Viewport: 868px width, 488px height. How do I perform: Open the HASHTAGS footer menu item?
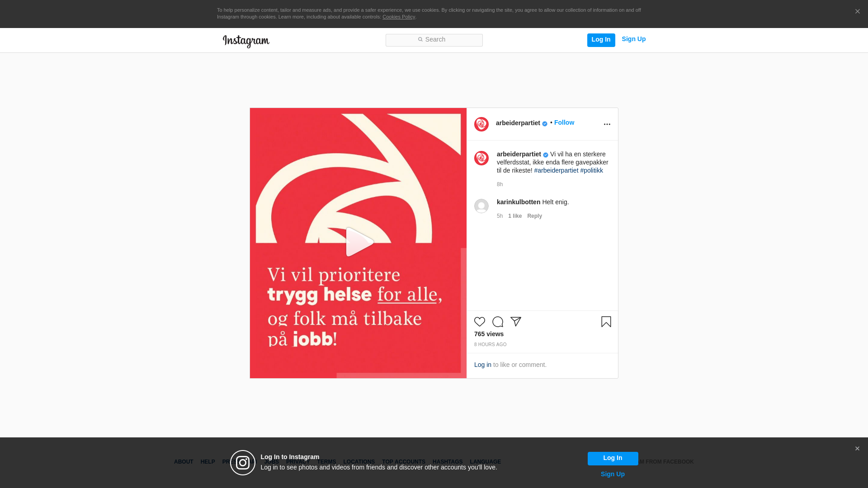[x=447, y=462]
